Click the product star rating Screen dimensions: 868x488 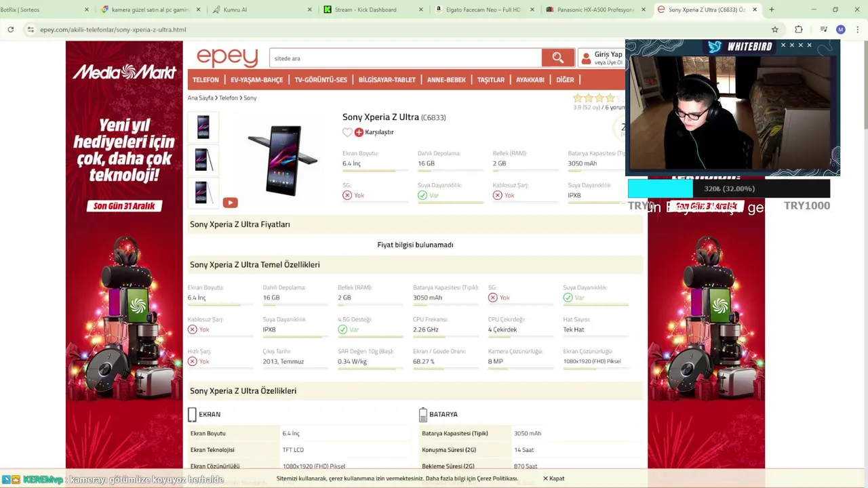tap(597, 98)
